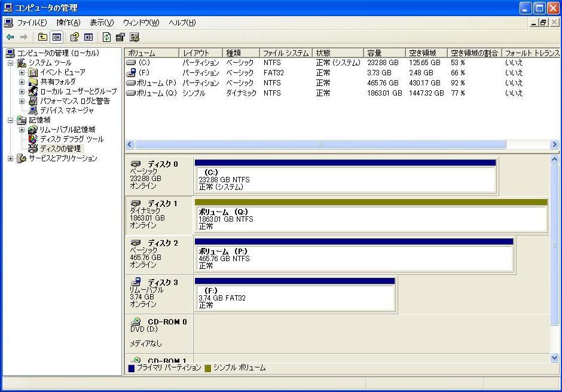Click the ボリューム (P:) drive icon in list

131,83
